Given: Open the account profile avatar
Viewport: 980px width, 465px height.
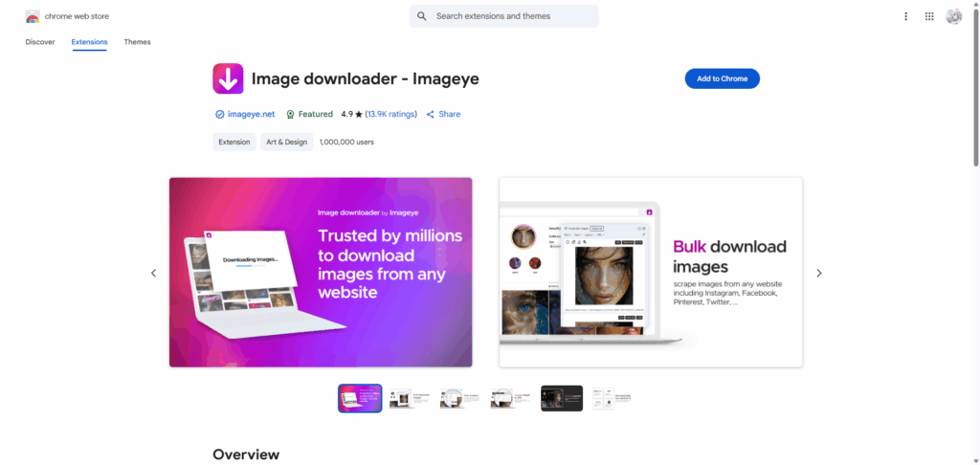Looking at the screenshot, I should pyautogui.click(x=954, y=16).
